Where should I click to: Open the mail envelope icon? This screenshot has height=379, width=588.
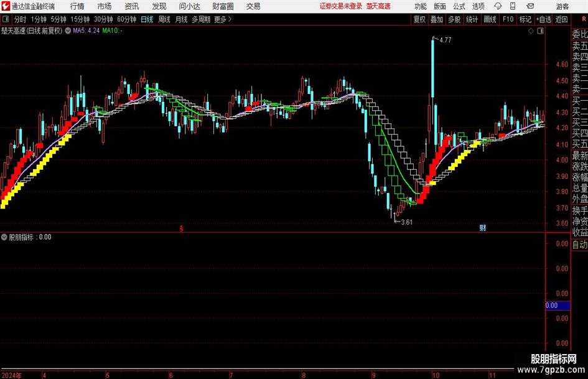click(x=530, y=6)
